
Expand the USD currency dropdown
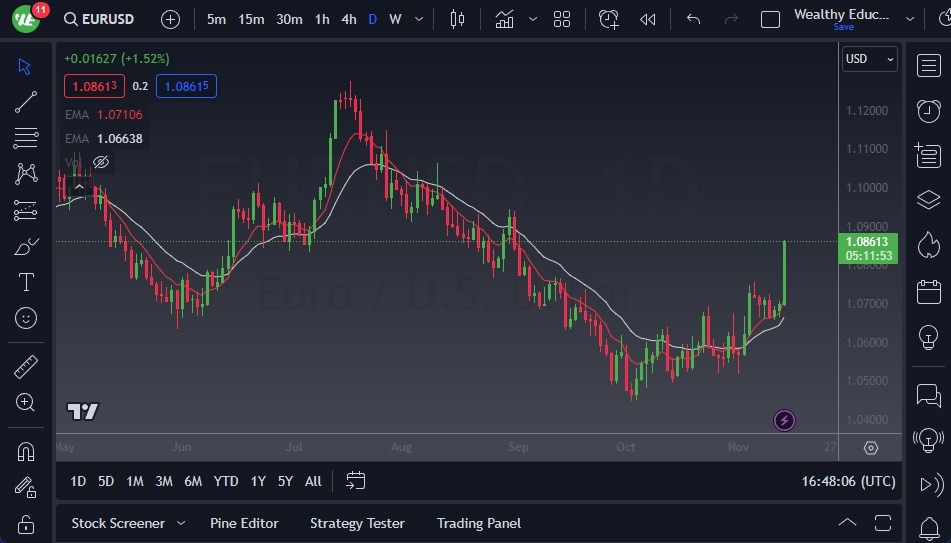pyautogui.click(x=869, y=59)
